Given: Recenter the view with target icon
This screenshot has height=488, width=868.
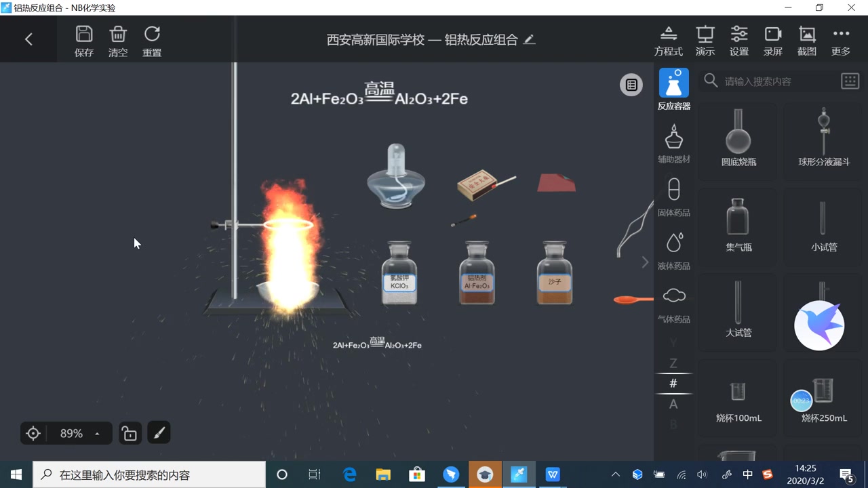Looking at the screenshot, I should (33, 433).
